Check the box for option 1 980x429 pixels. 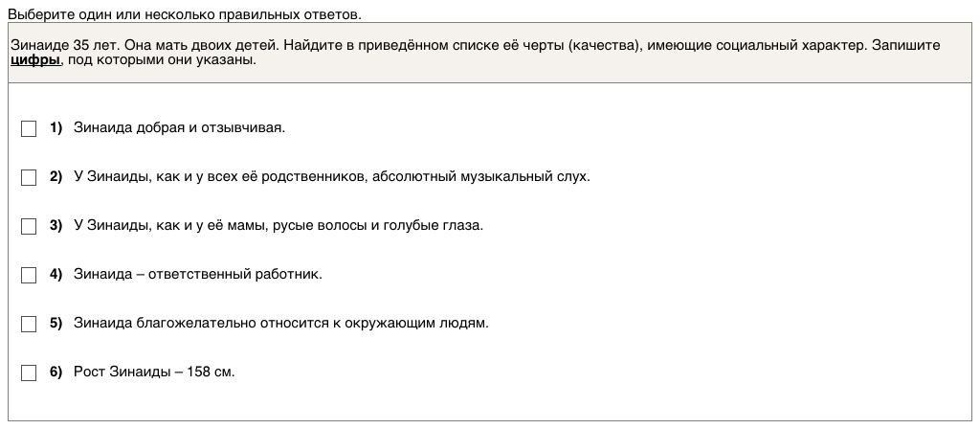[29, 128]
